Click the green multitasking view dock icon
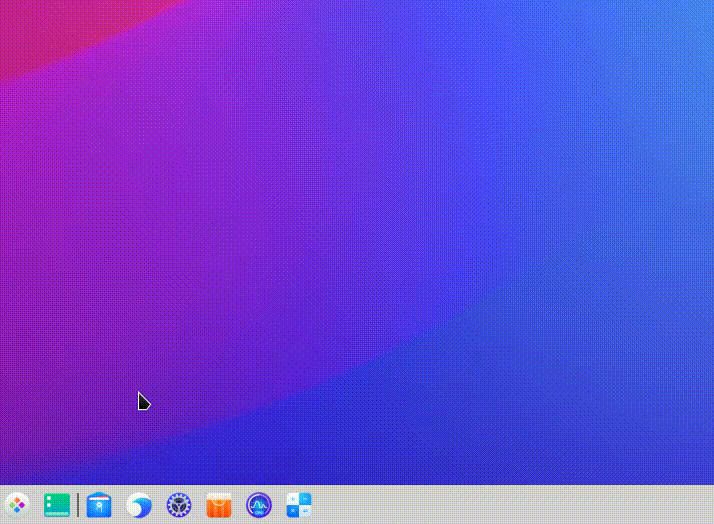 (57, 505)
